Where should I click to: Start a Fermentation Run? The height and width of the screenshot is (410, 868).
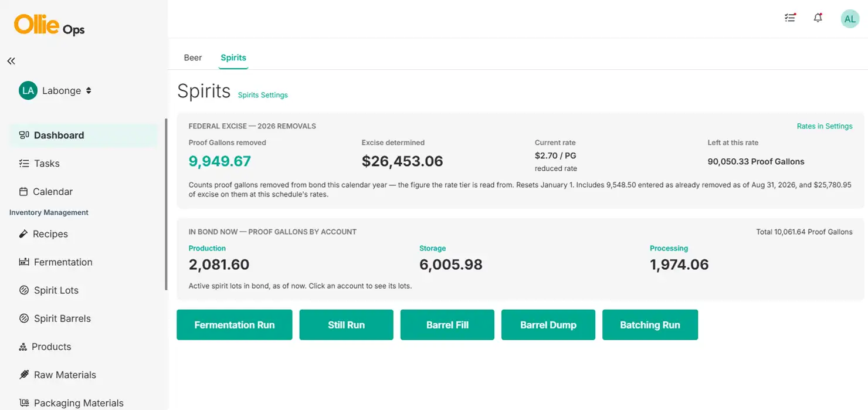click(x=235, y=325)
